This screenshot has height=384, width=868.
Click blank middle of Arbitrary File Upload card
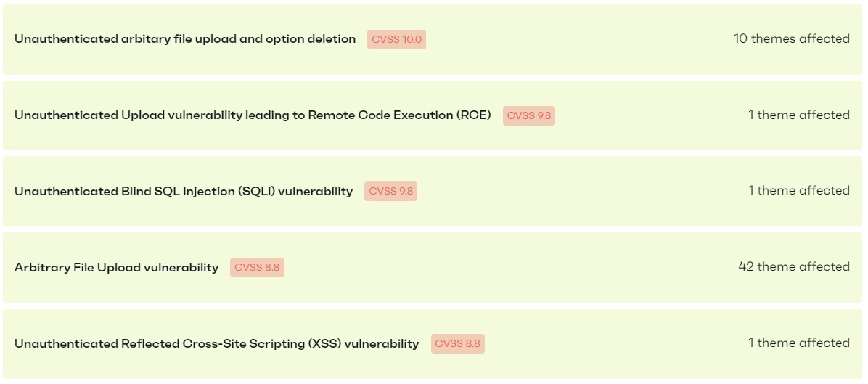[508, 268]
